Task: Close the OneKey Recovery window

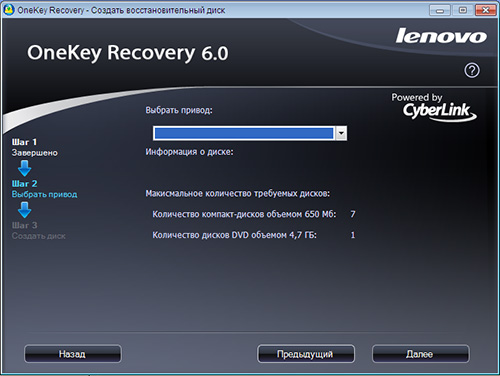Action: coord(486,10)
